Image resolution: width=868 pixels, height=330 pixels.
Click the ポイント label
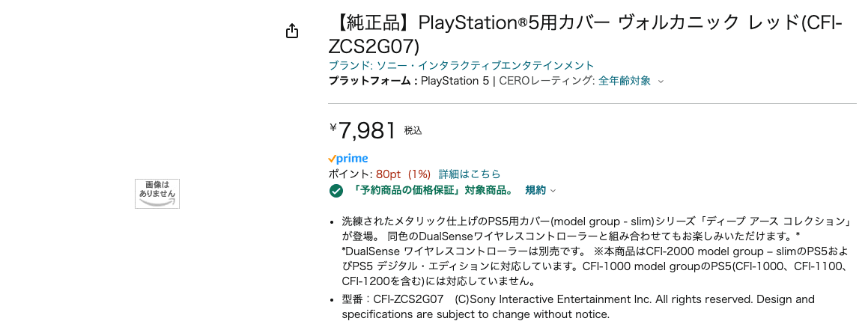click(350, 174)
